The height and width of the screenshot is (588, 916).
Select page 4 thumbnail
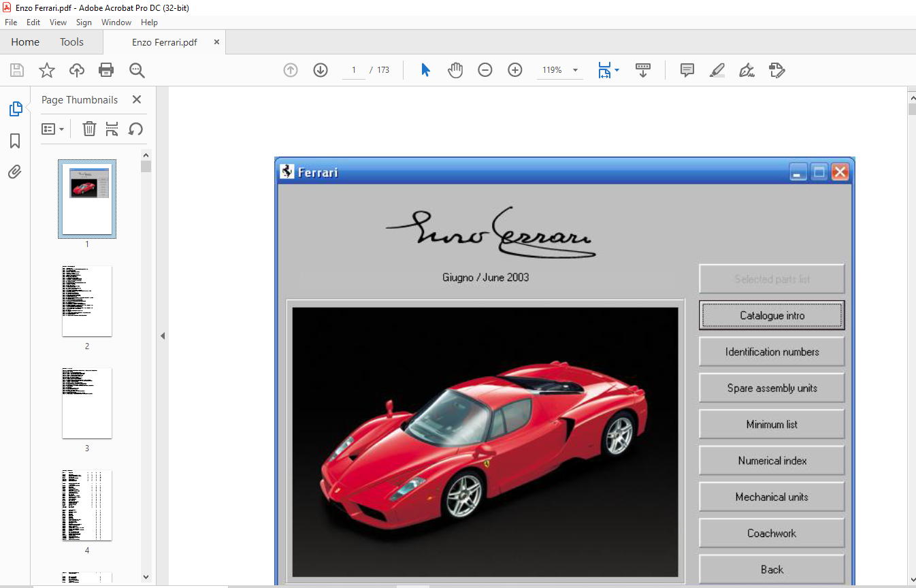point(87,505)
